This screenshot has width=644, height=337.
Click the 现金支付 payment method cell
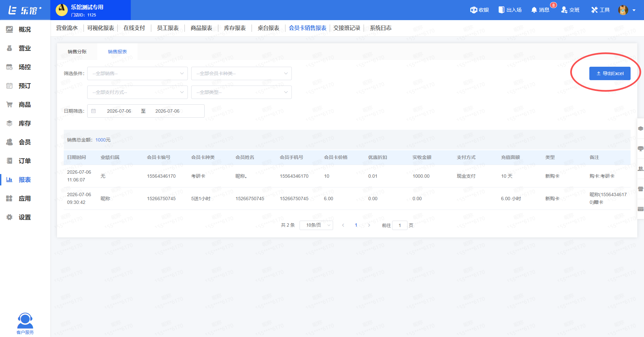[466, 176]
